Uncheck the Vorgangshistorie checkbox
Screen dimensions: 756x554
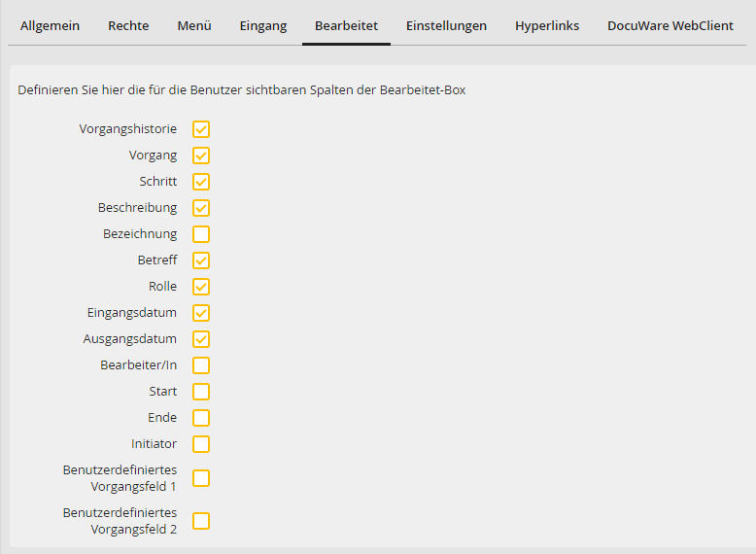[x=201, y=129]
